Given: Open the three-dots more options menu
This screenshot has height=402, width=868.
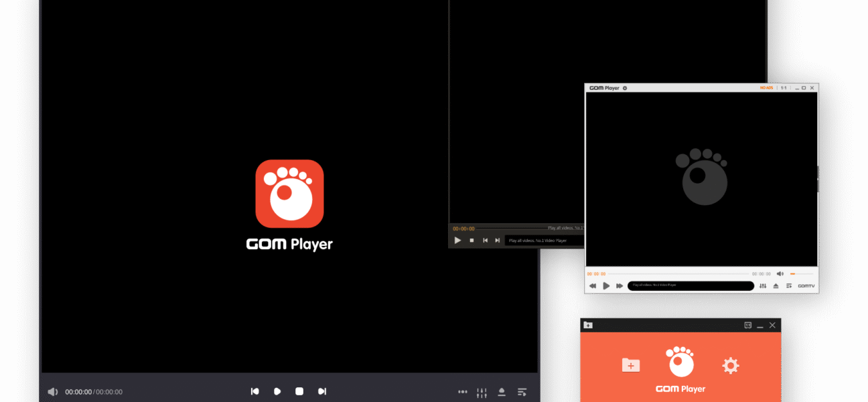Looking at the screenshot, I should pyautogui.click(x=462, y=392).
